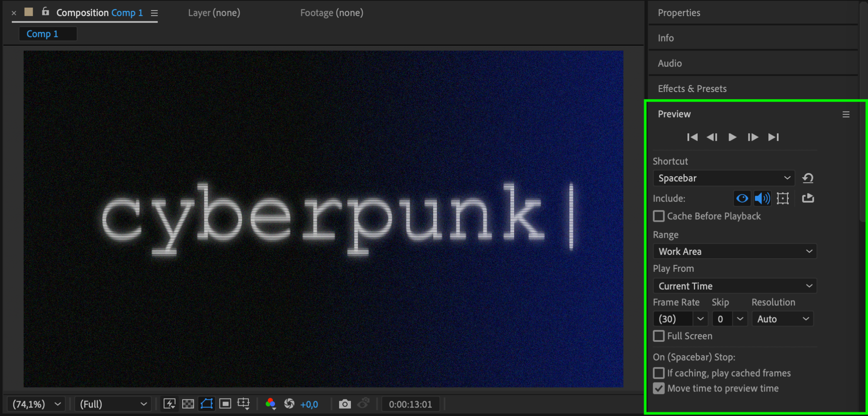Click the exposure value +0,0
This screenshot has width=868, height=416.
click(309, 405)
